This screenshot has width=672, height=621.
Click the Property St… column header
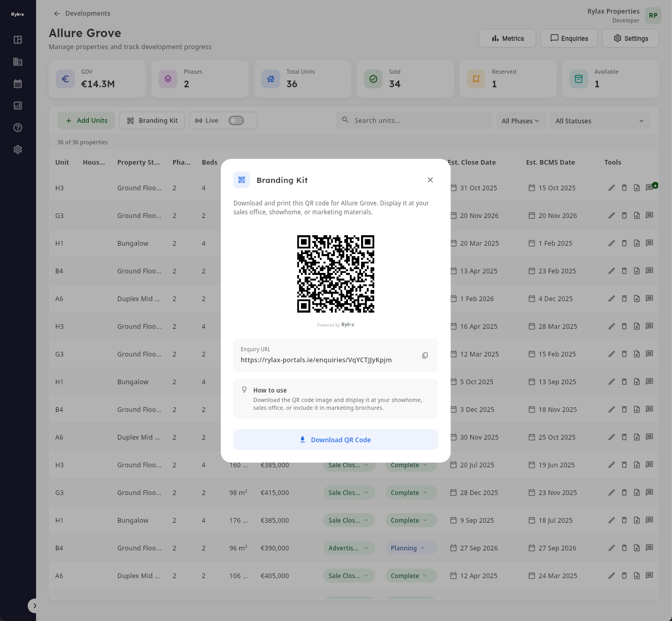click(138, 163)
